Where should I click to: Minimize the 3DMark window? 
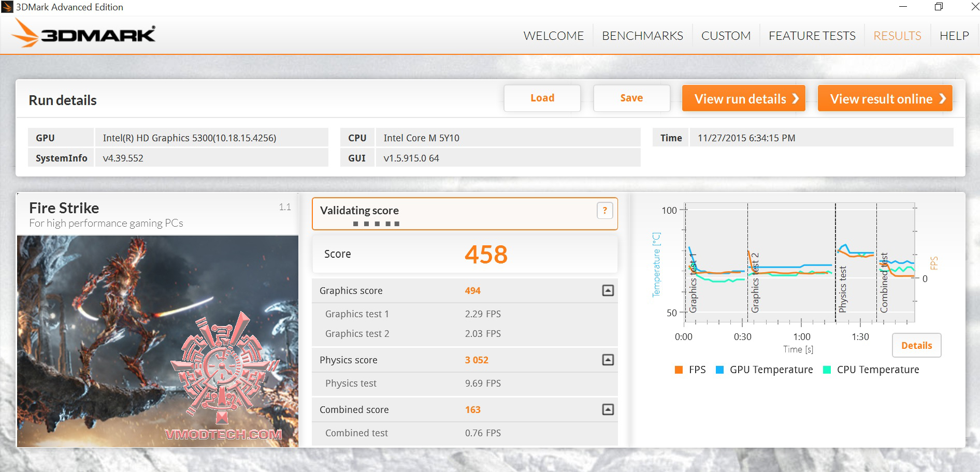(x=903, y=7)
